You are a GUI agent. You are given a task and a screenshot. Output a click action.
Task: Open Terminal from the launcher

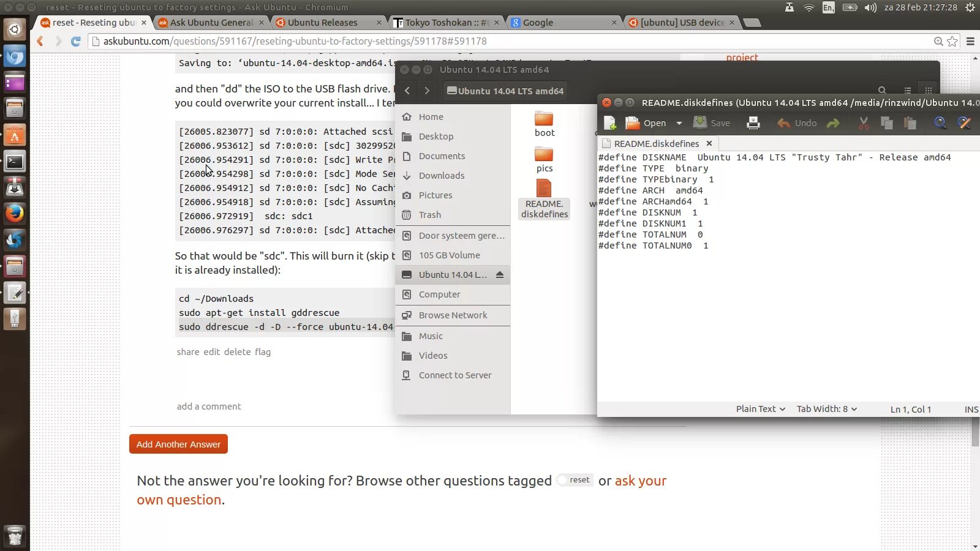pyautogui.click(x=15, y=162)
